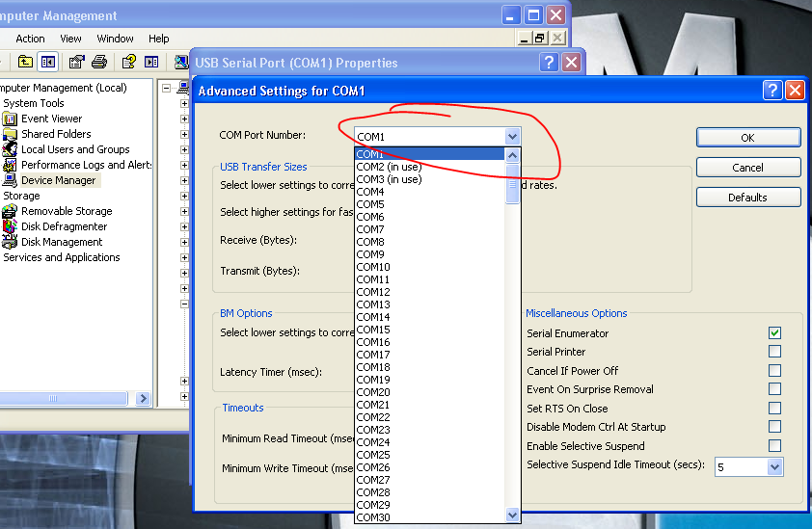Viewport: 812px width, 529px height.
Task: Click the OK button
Action: pyautogui.click(x=748, y=138)
